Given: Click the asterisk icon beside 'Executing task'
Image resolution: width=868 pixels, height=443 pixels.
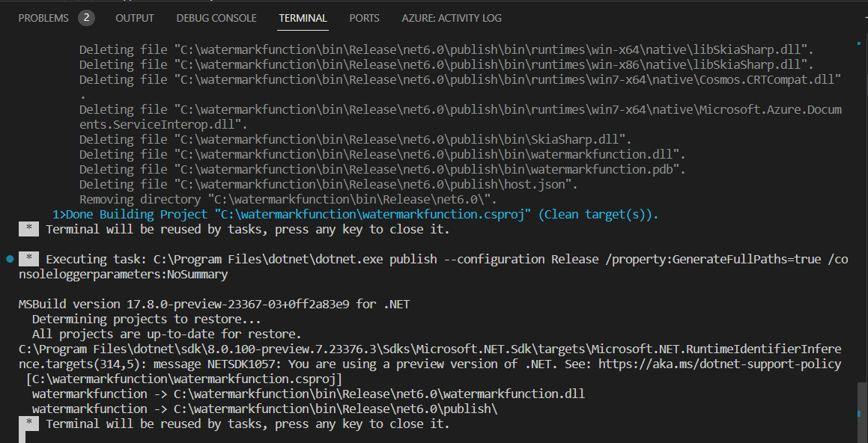Looking at the screenshot, I should click(x=28, y=259).
